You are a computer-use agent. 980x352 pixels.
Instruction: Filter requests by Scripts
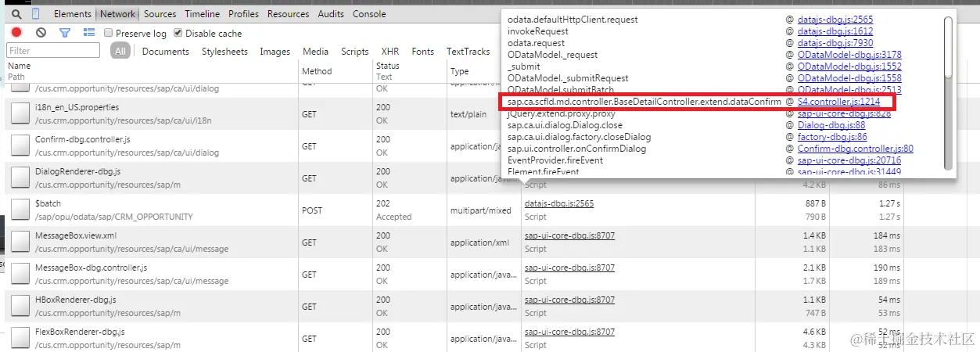click(355, 52)
